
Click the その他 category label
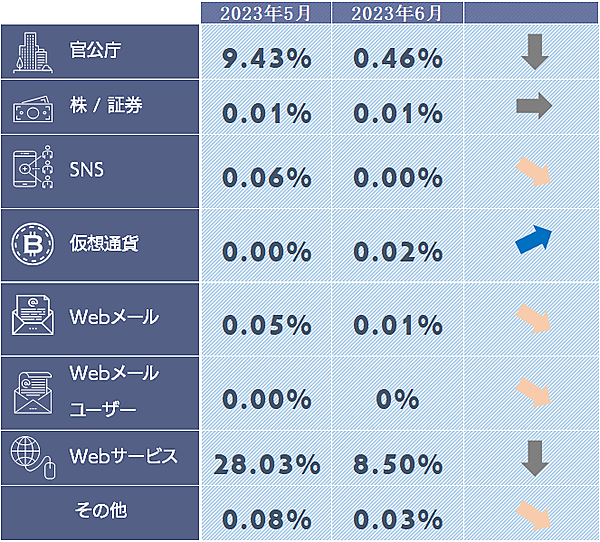[101, 511]
